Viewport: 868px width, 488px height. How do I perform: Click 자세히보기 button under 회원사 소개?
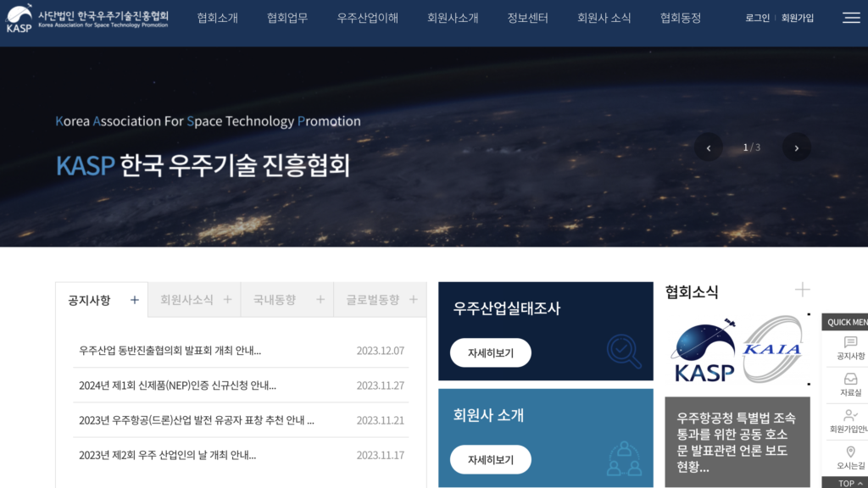[490, 459]
